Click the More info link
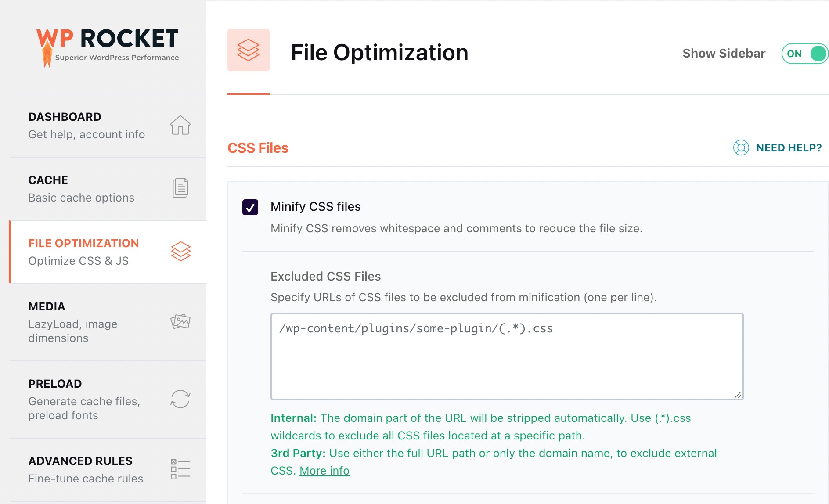829x504 pixels. tap(324, 470)
